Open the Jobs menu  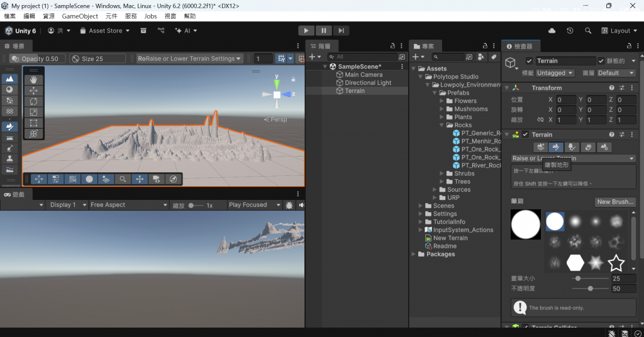[150, 16]
